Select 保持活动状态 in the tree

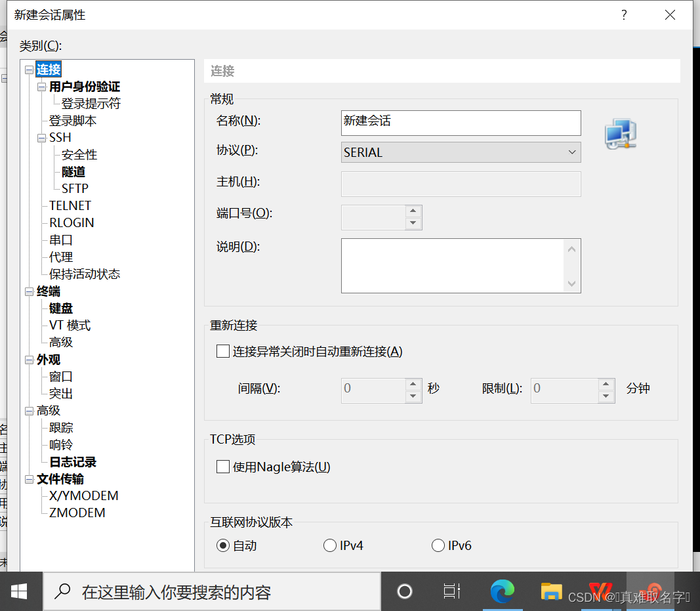[x=85, y=274]
